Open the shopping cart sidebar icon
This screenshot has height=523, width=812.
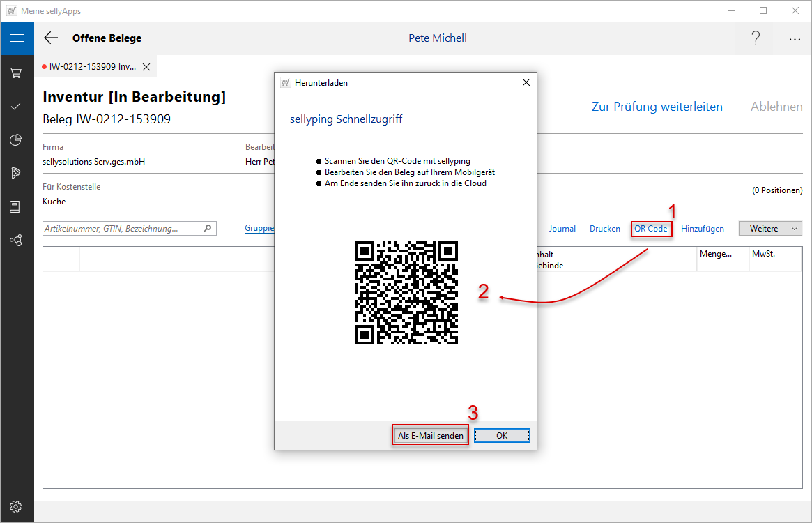point(17,73)
